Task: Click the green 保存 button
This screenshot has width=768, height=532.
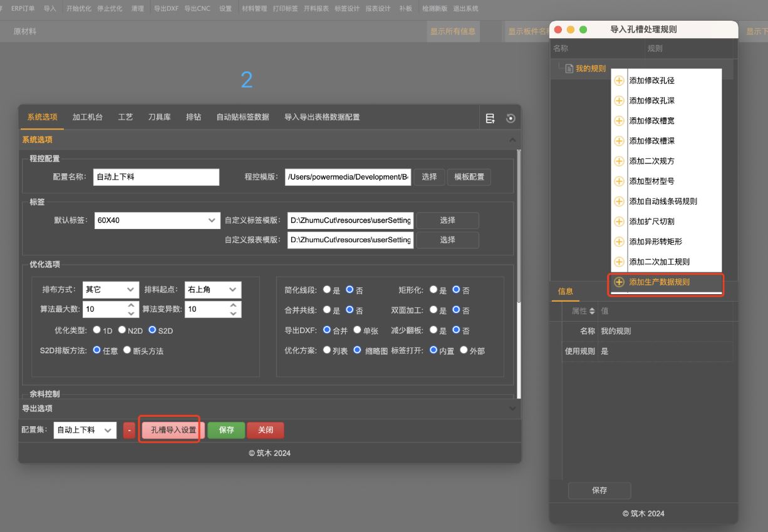Action: [x=226, y=430]
